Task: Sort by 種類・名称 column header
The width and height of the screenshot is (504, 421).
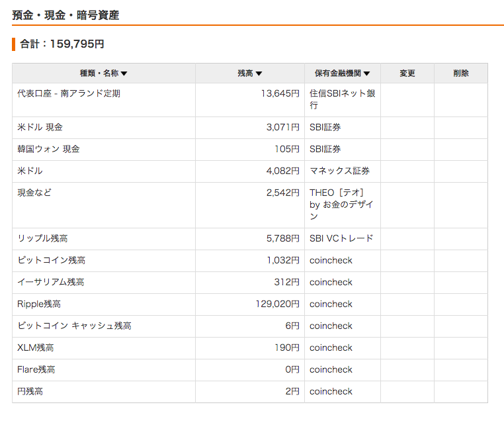Action: coord(103,73)
